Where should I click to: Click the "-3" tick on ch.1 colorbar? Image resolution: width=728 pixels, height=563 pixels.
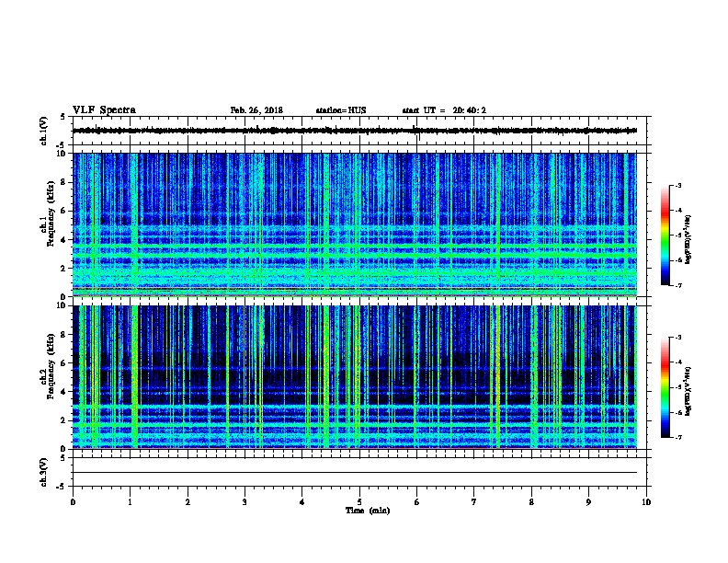(x=677, y=185)
